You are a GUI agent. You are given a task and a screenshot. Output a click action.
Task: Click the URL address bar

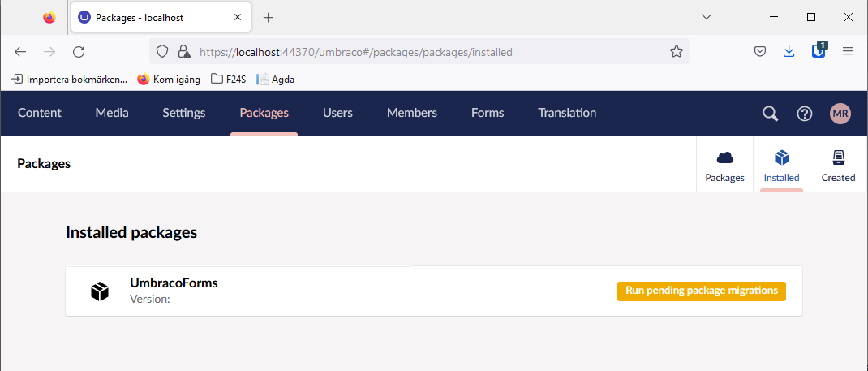[419, 51]
